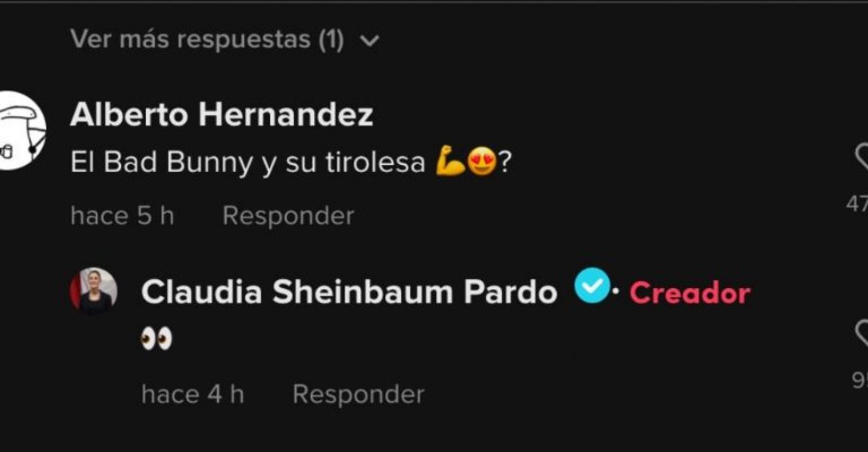Viewport: 868px width, 452px height.
Task: Click the 47 like count
Action: [857, 204]
